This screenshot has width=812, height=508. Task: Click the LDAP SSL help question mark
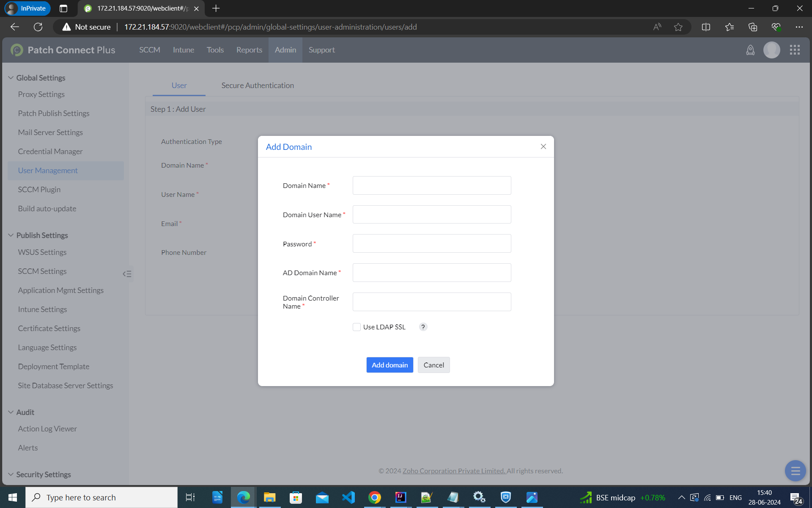(x=423, y=327)
